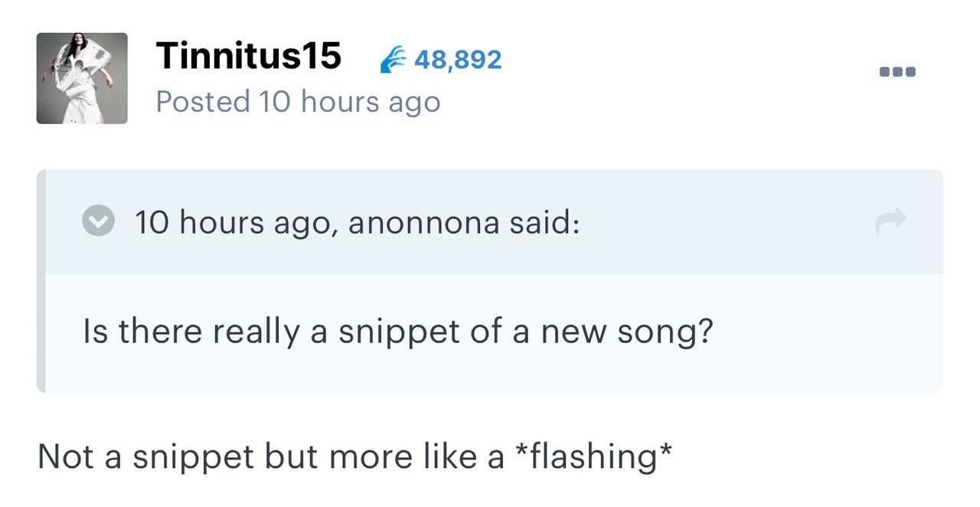The height and width of the screenshot is (507, 980).
Task: Click the 48,892 reputation count
Action: (458, 59)
